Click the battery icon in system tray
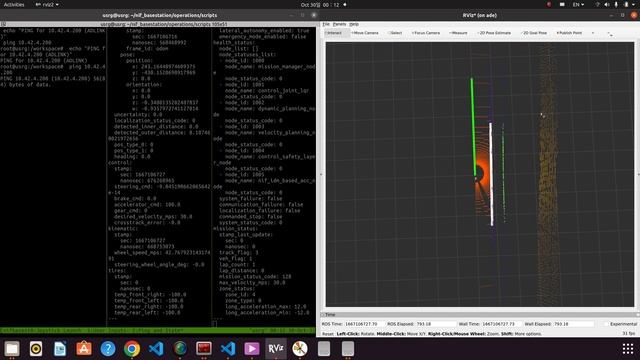The width and height of the screenshot is (640, 360). [x=626, y=4]
